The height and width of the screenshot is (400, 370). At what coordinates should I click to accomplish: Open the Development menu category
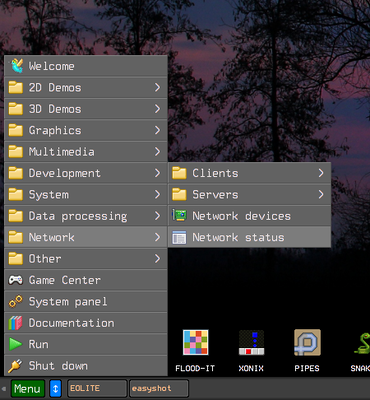(86, 173)
